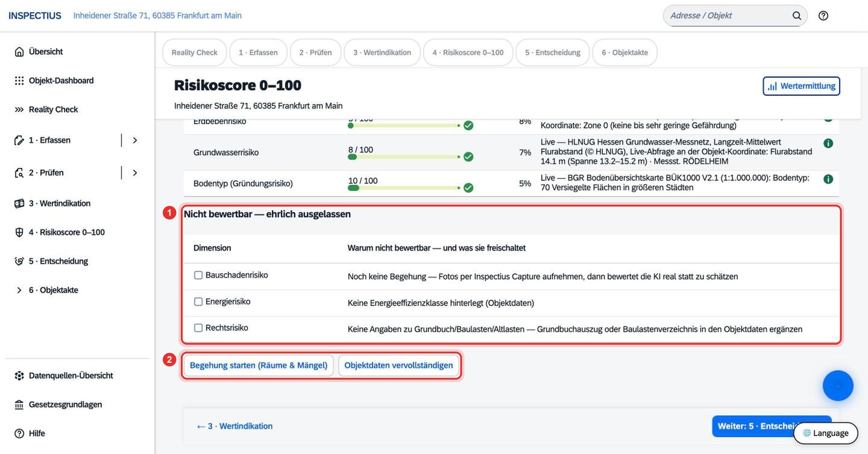Open the 6 · Objektakte tab
The width and height of the screenshot is (868, 454).
(624, 52)
